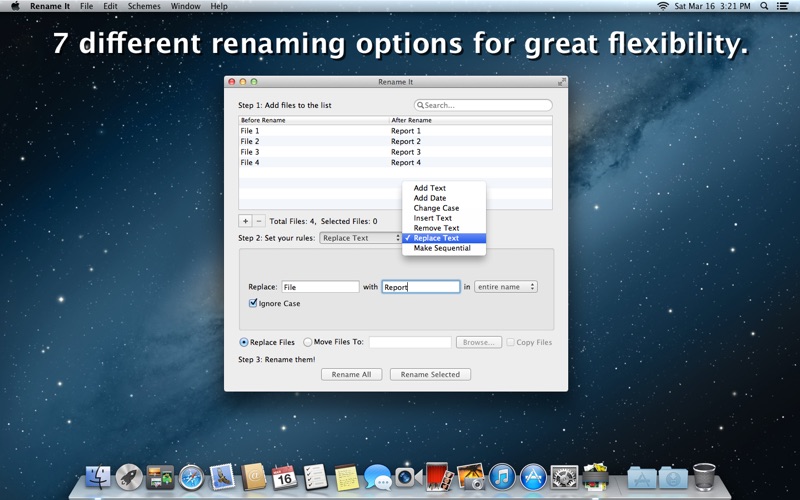The height and width of the screenshot is (500, 800).
Task: Open the Edit menu
Action: click(x=110, y=6)
